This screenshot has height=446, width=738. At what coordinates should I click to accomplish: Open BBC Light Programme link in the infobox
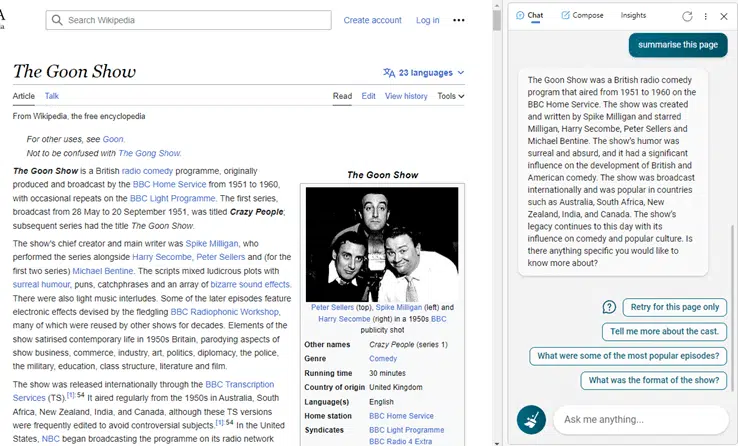(x=407, y=430)
